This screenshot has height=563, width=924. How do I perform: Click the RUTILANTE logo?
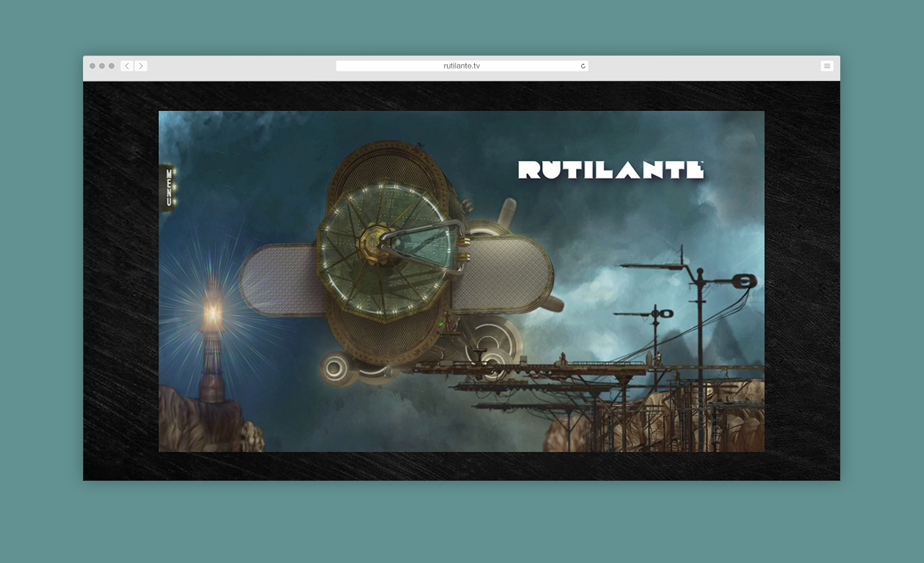[611, 170]
